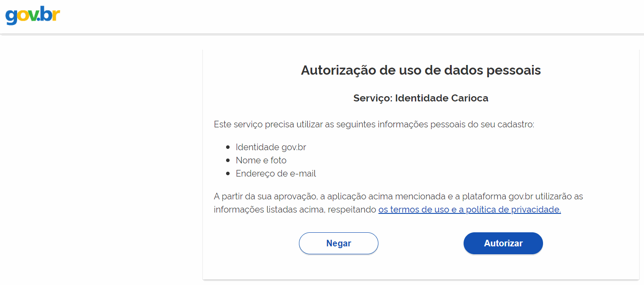Click the "Autorização de uso de dados pessoais" heading
Screen dimensions: 644x285
coord(421,70)
